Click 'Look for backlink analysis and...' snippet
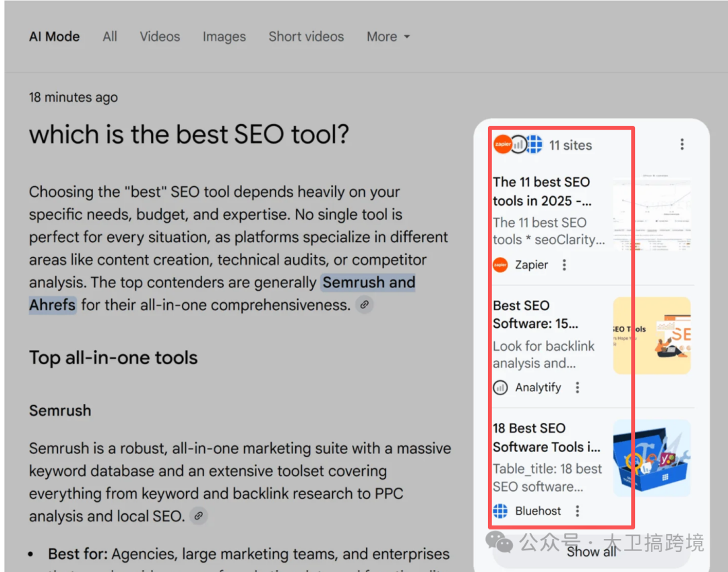 [x=543, y=355]
